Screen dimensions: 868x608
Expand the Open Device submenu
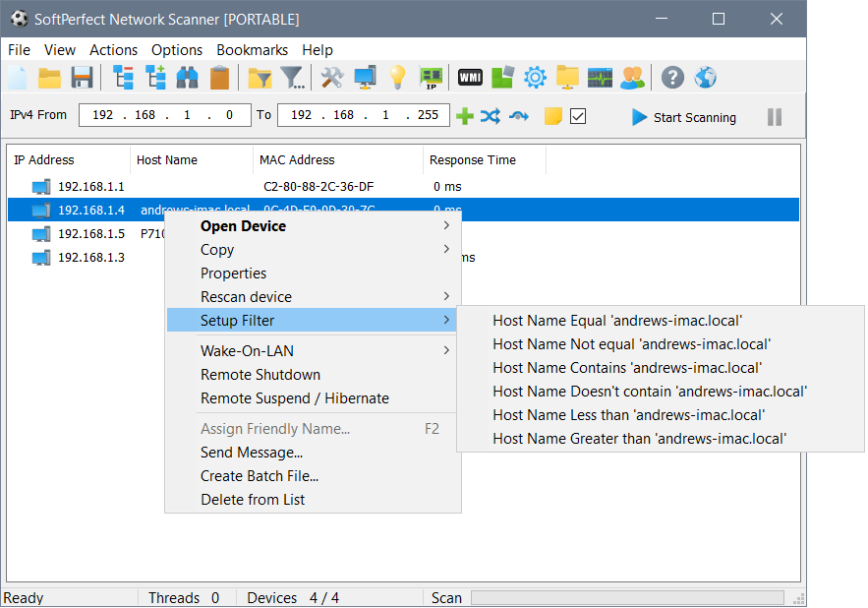(x=314, y=226)
